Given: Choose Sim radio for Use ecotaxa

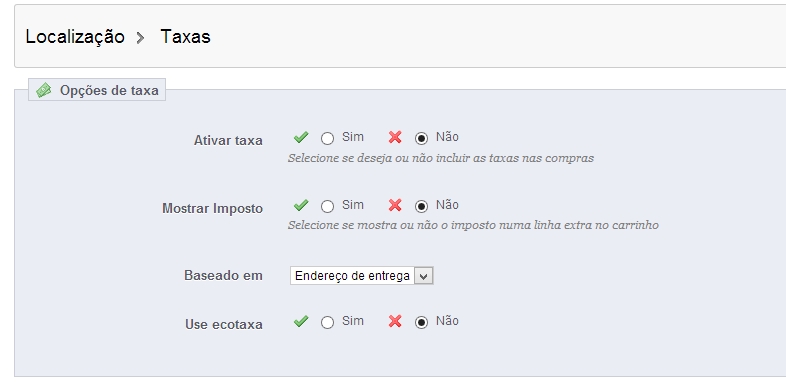Looking at the screenshot, I should [x=327, y=323].
